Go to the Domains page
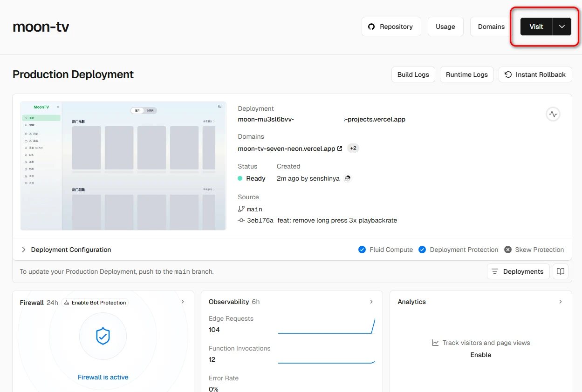Image resolution: width=582 pixels, height=392 pixels. [491, 27]
